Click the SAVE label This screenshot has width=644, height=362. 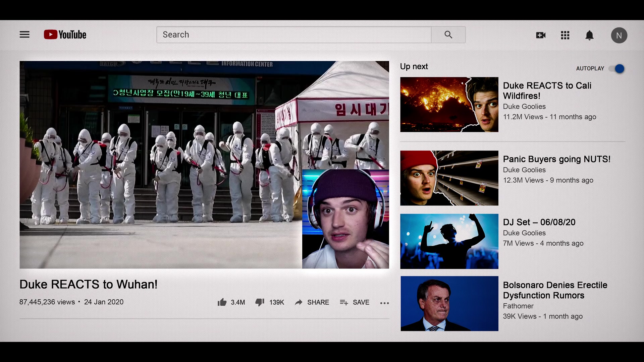point(361,302)
